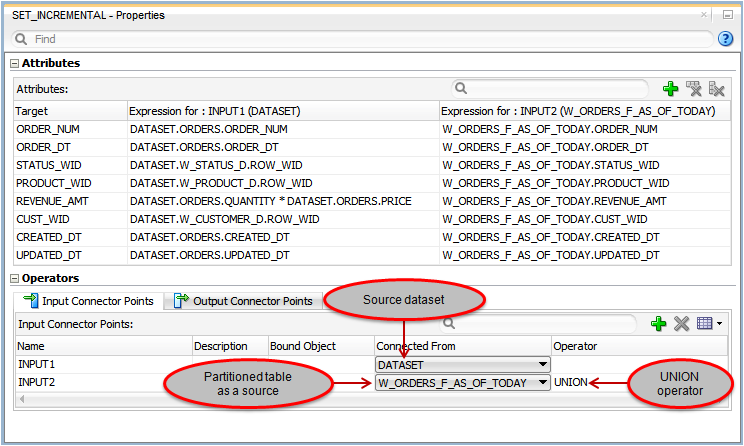Minimize the Properties panel
The height and width of the screenshot is (446, 744).
click(728, 15)
